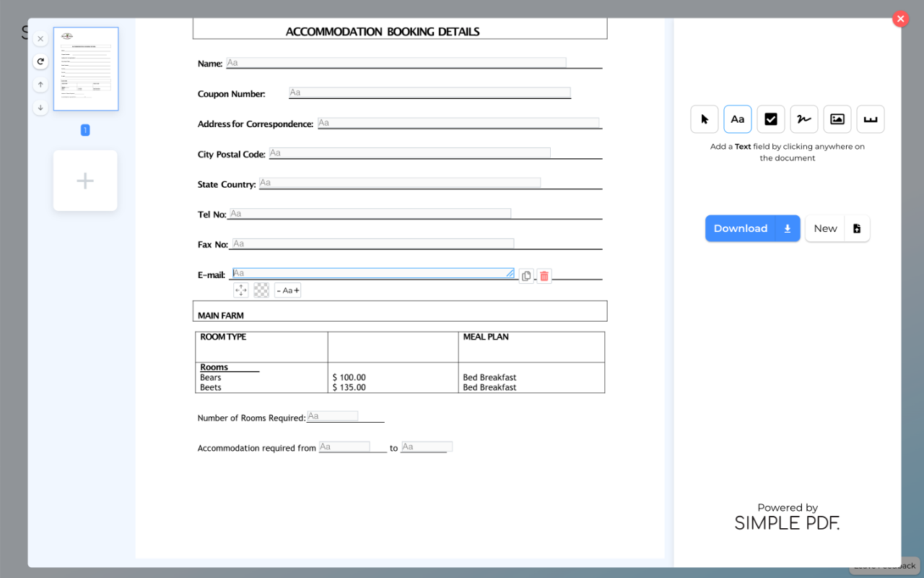Select the State Country text field
Image resolution: width=924 pixels, height=578 pixels.
click(x=400, y=183)
